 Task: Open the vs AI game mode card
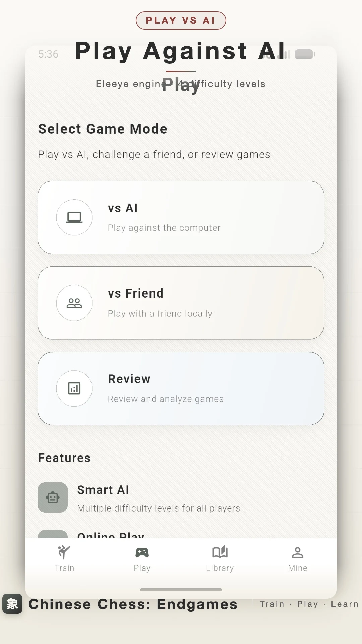click(181, 217)
